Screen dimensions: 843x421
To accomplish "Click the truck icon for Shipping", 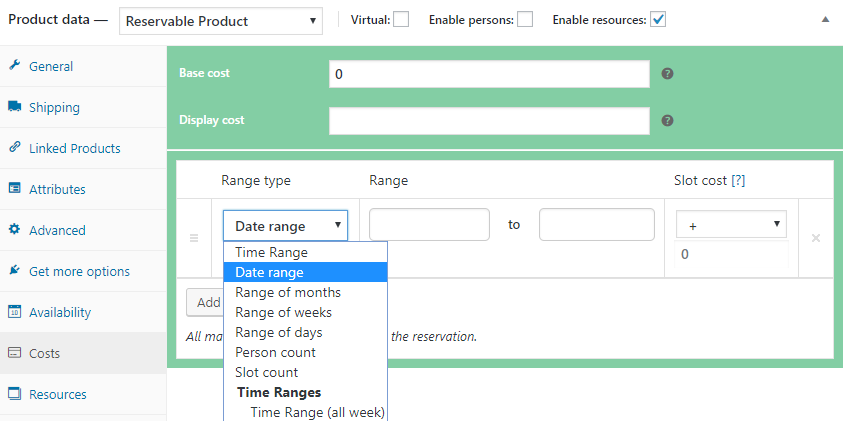I will (15, 107).
